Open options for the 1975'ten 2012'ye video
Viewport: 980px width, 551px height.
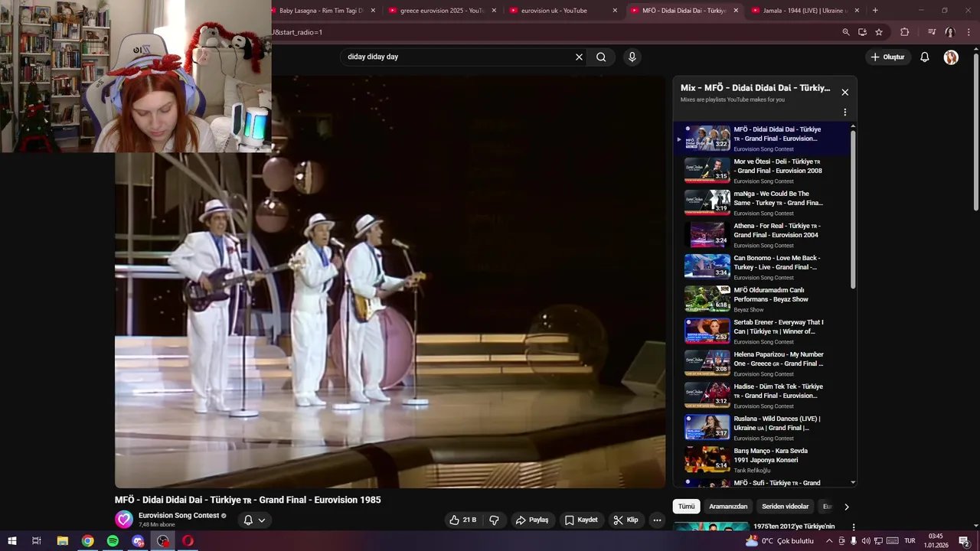(x=853, y=527)
